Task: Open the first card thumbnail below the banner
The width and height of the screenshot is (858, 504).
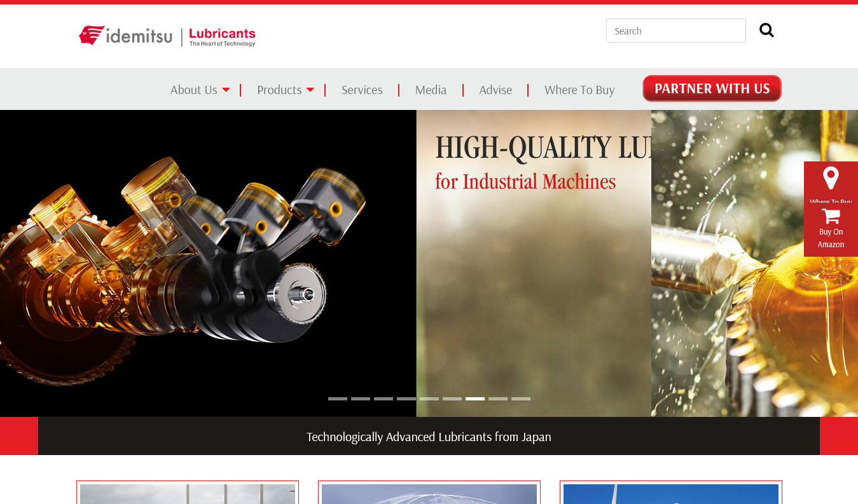Action: pos(188,493)
